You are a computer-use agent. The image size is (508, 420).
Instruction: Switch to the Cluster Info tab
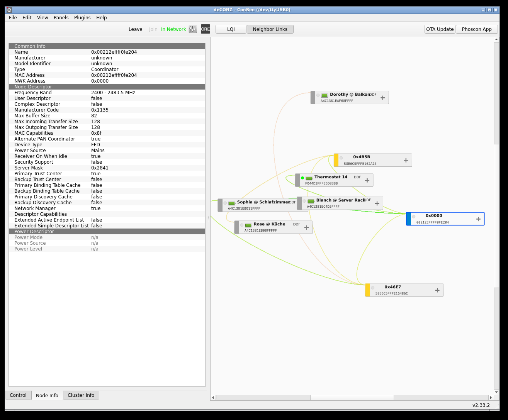pyautogui.click(x=81, y=395)
